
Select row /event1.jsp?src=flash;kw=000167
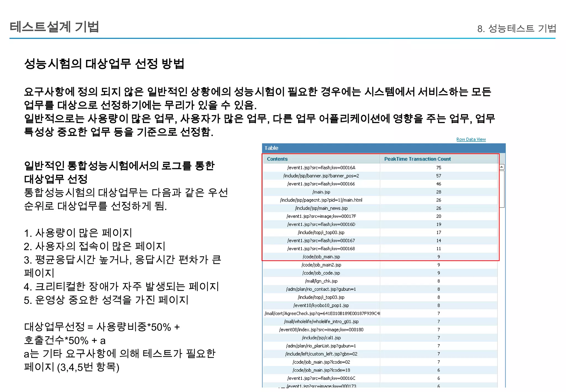[380, 241]
